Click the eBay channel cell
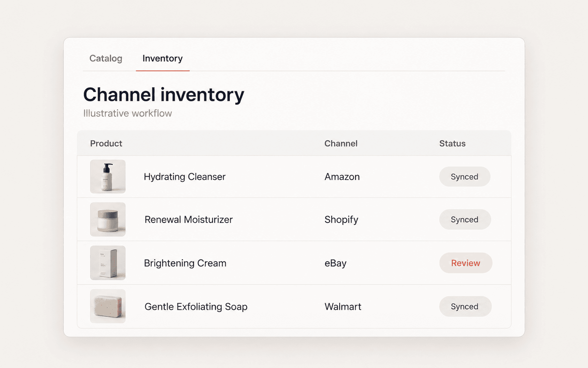 (x=336, y=263)
